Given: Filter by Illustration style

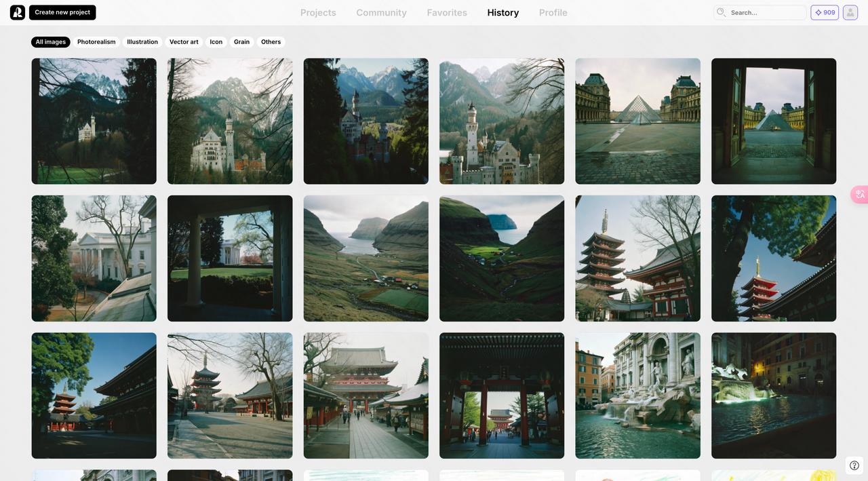Looking at the screenshot, I should (142, 42).
